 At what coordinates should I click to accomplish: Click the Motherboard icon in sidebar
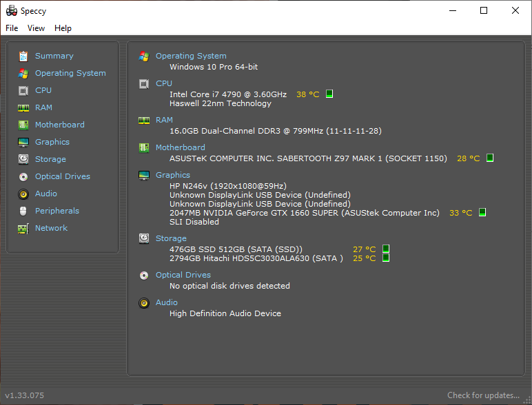pyautogui.click(x=23, y=125)
